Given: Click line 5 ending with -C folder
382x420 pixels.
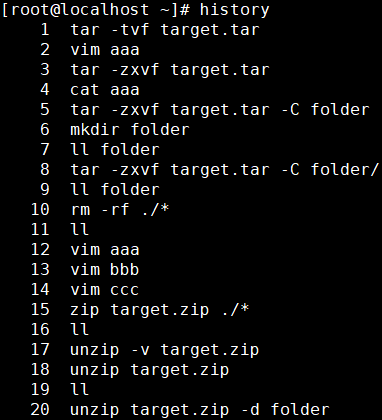Looking at the screenshot, I should 220,110.
